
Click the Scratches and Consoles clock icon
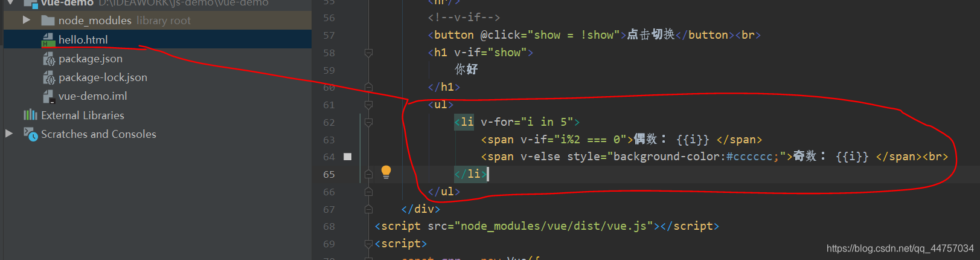[30, 134]
